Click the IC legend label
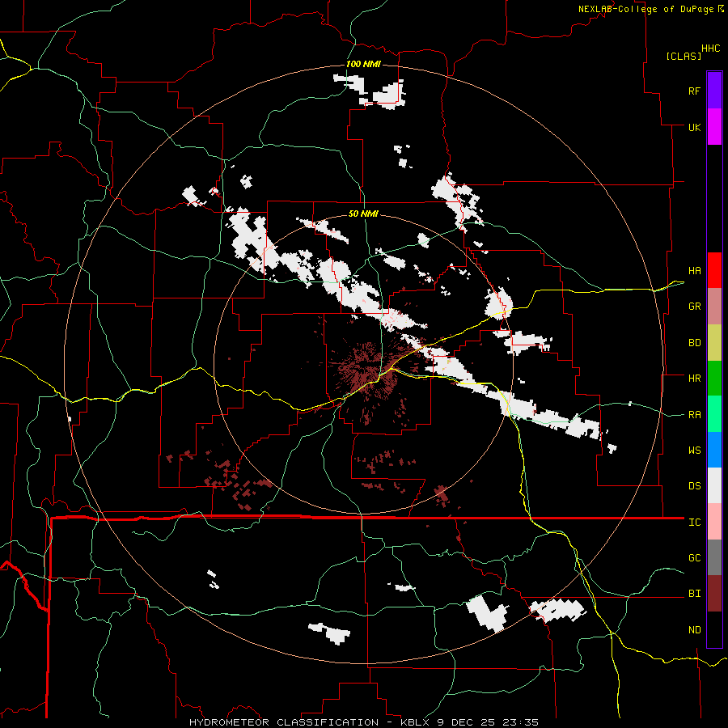 pos(694,523)
